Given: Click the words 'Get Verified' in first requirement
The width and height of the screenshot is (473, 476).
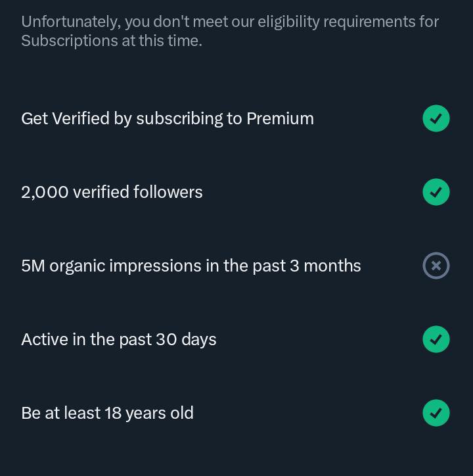Looking at the screenshot, I should (x=65, y=118).
